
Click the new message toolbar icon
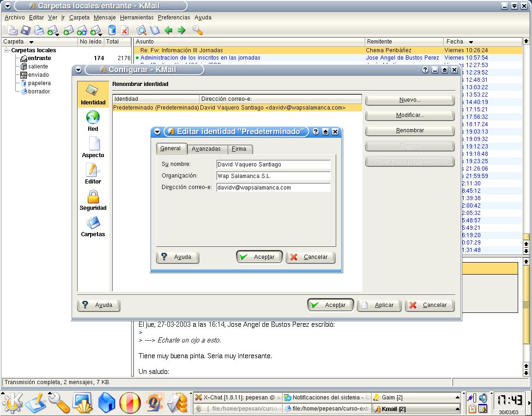tap(12, 31)
